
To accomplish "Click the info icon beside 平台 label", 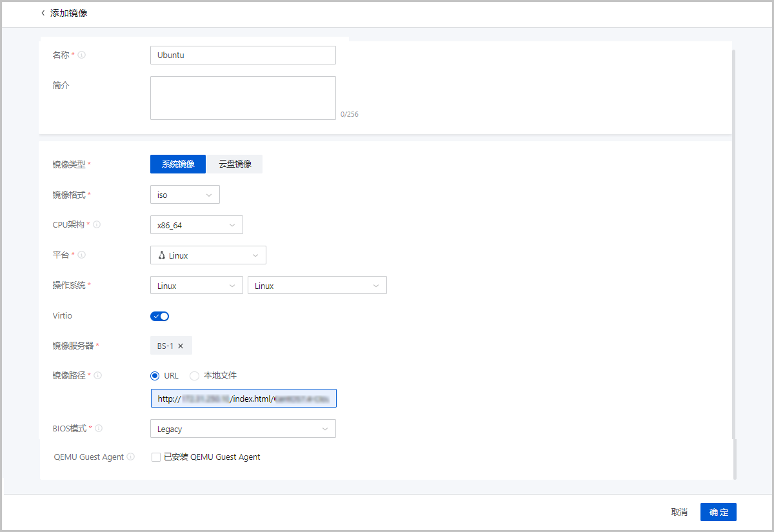I will click(x=82, y=255).
